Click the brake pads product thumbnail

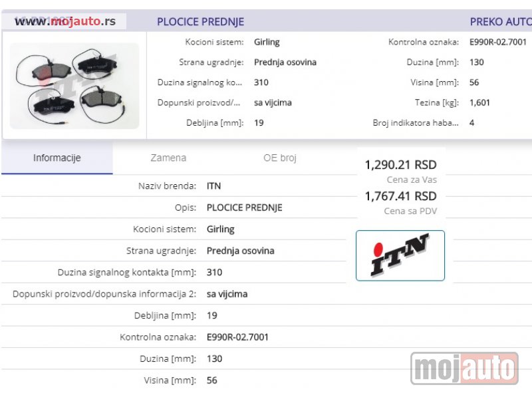coord(74,86)
